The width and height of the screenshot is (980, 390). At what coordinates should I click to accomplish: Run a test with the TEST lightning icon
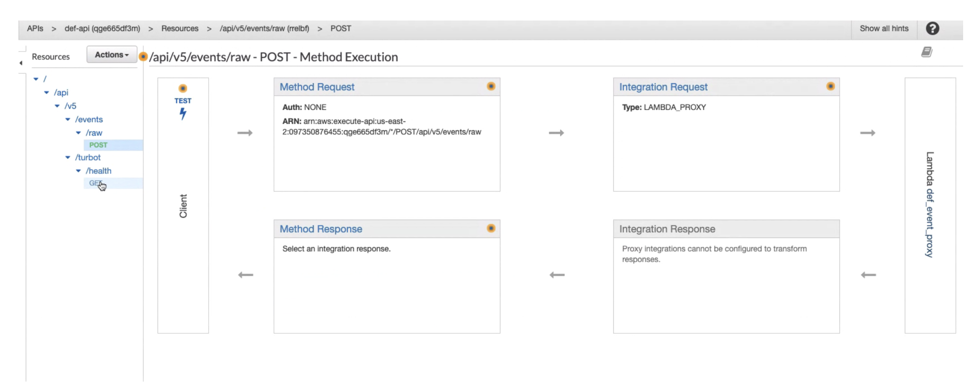[x=183, y=114]
